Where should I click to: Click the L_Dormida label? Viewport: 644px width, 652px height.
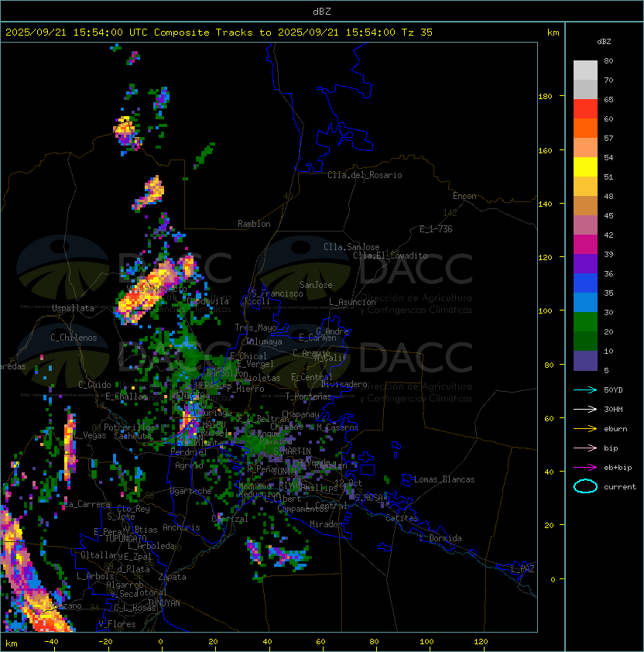tap(440, 538)
